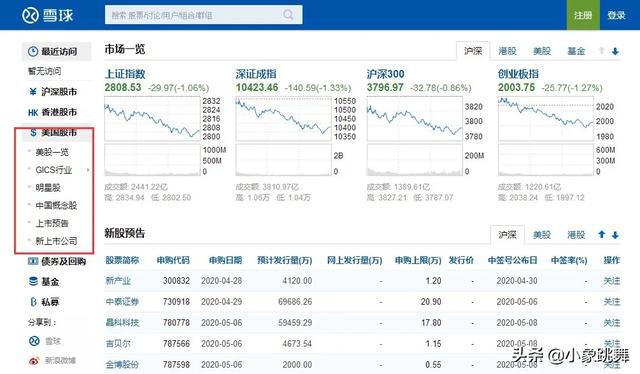Sort by 申购日期 column header
This screenshot has height=374, width=640.
(225, 260)
